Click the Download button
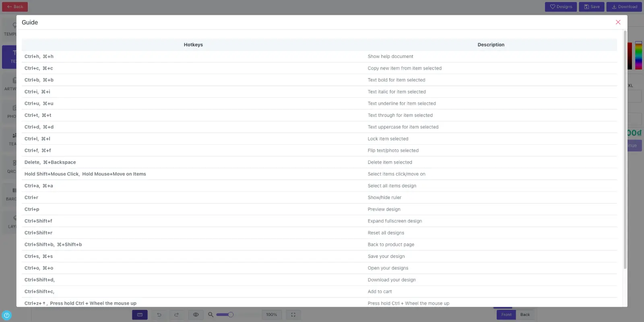The width and height of the screenshot is (644, 322). pyautogui.click(x=624, y=7)
